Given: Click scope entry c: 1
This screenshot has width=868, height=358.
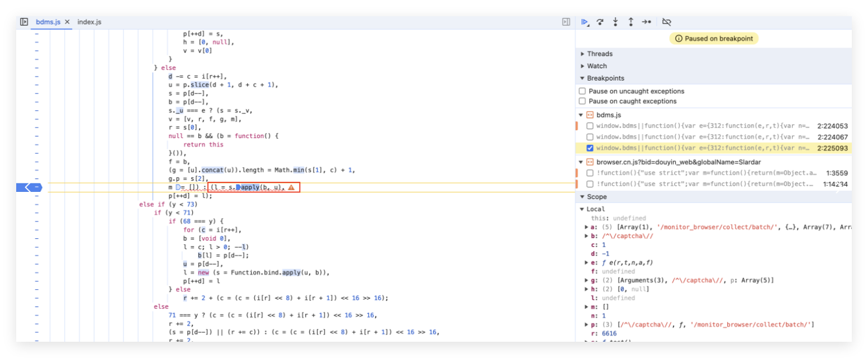Looking at the screenshot, I should [x=599, y=245].
